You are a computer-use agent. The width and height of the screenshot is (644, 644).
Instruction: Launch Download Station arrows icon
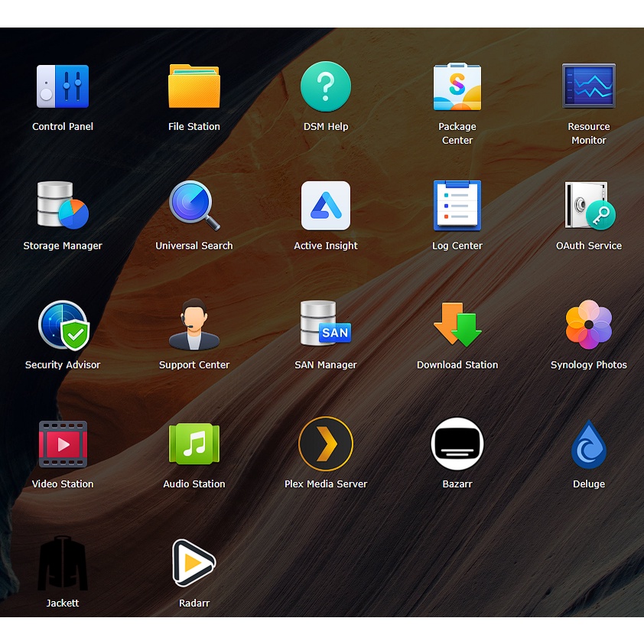click(457, 324)
